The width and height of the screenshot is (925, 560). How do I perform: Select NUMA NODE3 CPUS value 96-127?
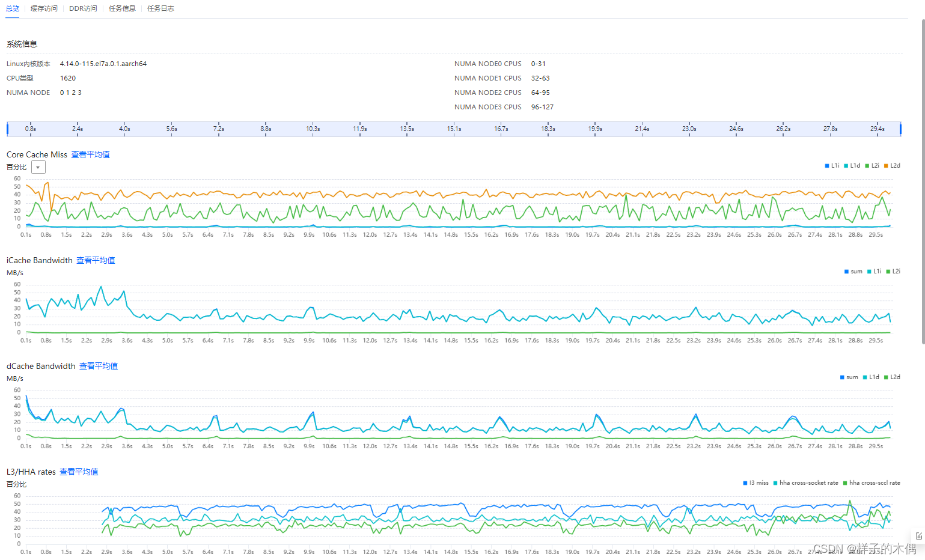[x=542, y=107]
